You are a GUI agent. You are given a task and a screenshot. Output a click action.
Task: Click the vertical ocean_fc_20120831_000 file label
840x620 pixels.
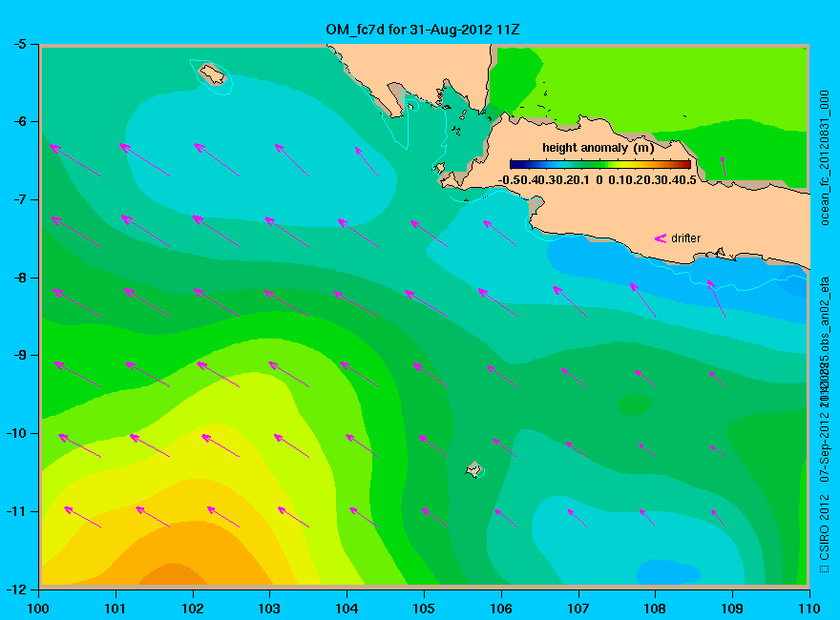[825, 158]
